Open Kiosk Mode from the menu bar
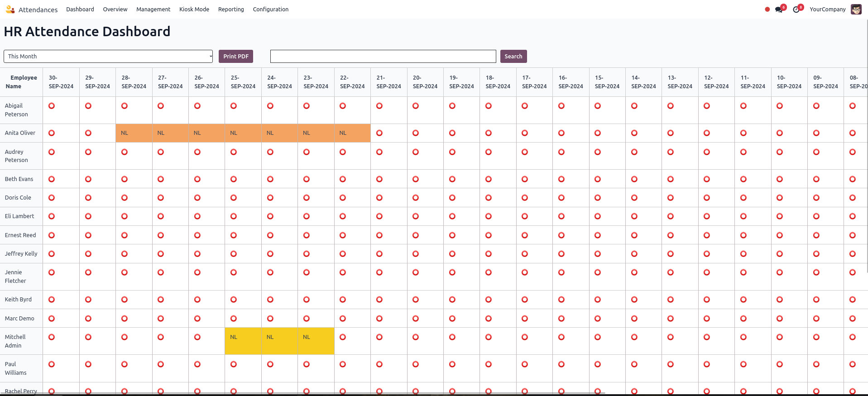This screenshot has width=868, height=396. (194, 10)
